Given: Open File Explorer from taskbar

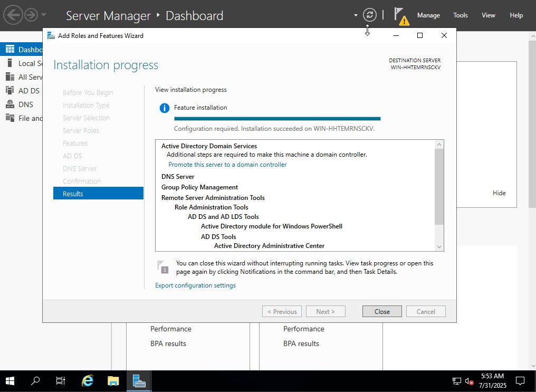Looking at the screenshot, I should pos(113,381).
